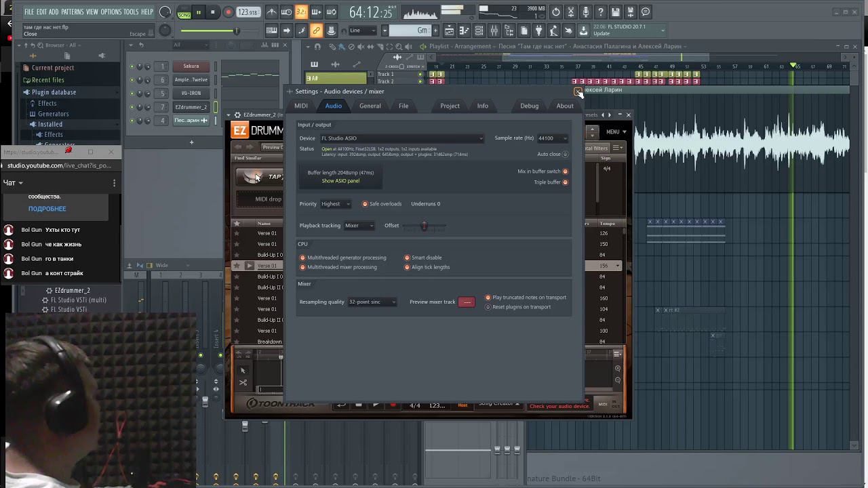Image resolution: width=868 pixels, height=488 pixels.
Task: Click the audio editor scissors icon
Action: [x=570, y=12]
